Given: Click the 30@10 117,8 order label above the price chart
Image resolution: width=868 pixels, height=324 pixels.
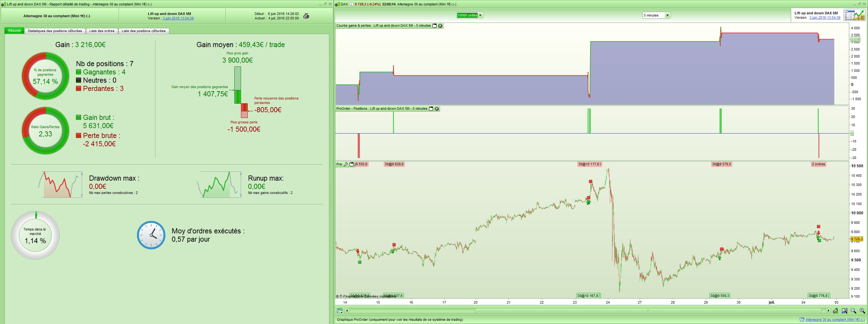Looking at the screenshot, I should coord(589,164).
